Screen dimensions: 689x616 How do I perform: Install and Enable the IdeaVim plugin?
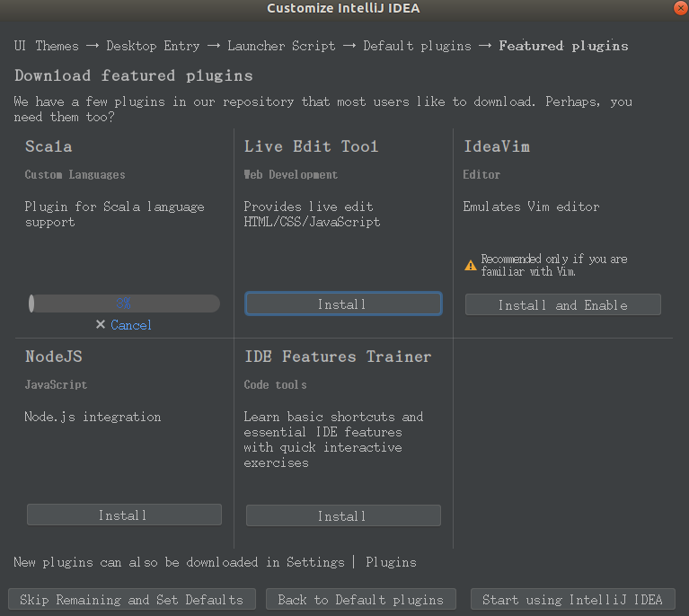(563, 304)
